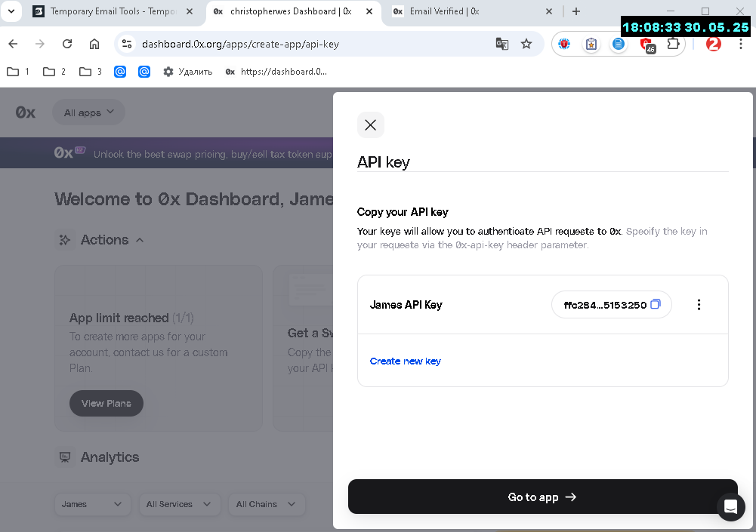This screenshot has height=532, width=756.
Task: Close the christopherwes Dashboard tab
Action: [369, 11]
